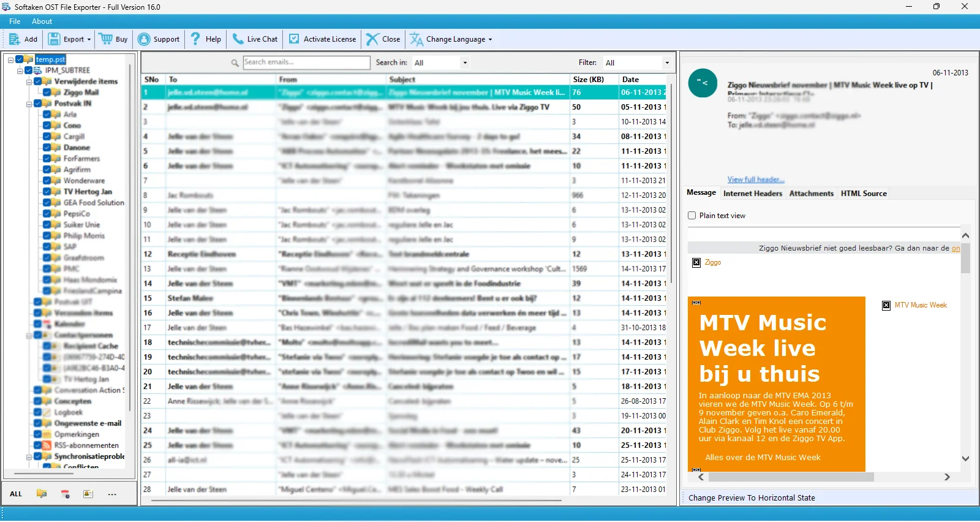
Task: Click the mail folder view icon
Action: point(42,494)
